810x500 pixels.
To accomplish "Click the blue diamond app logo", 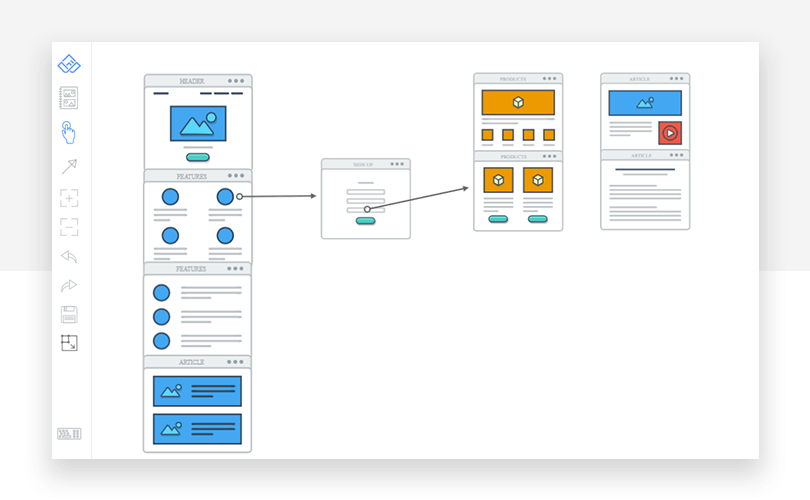I will [x=69, y=64].
